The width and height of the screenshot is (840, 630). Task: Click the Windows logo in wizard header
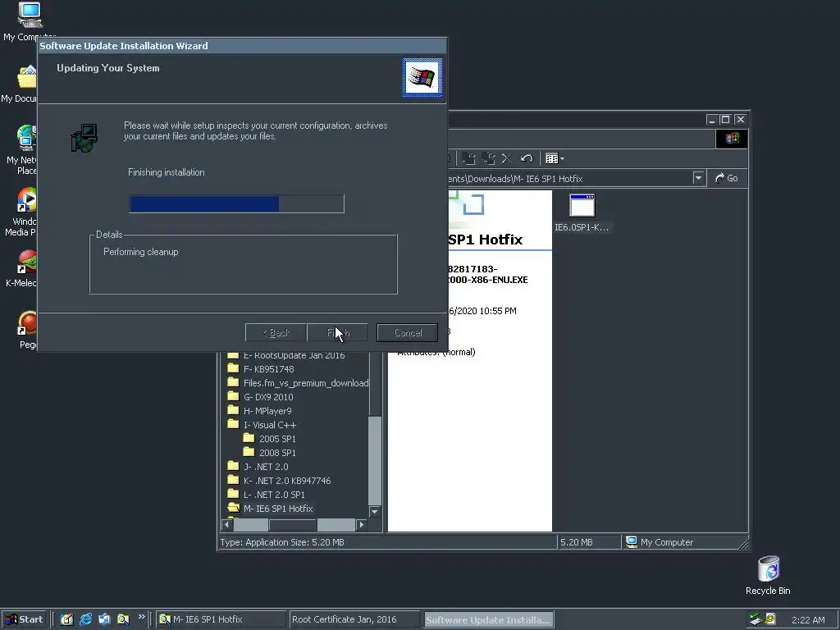[422, 78]
